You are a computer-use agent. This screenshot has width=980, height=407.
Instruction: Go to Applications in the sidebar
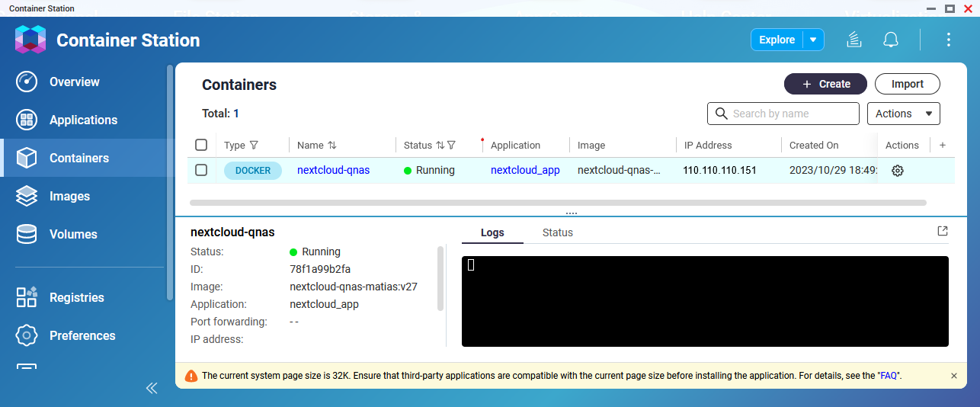83,120
